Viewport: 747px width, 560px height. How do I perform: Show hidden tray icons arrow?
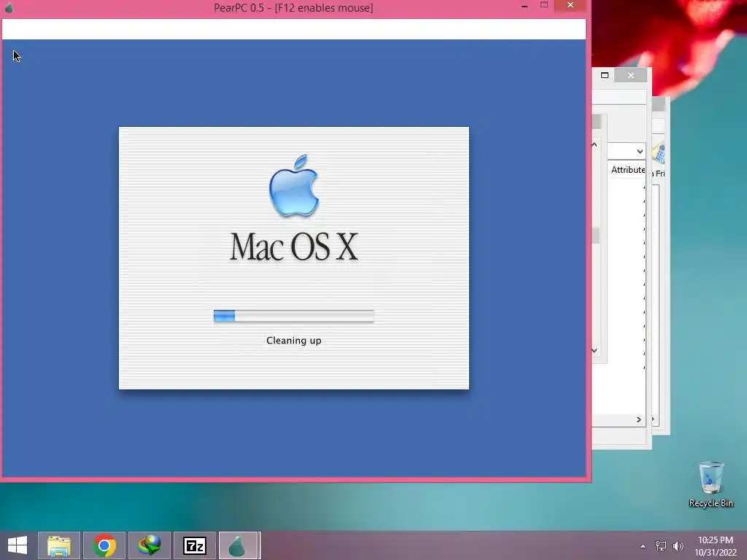[x=643, y=546]
